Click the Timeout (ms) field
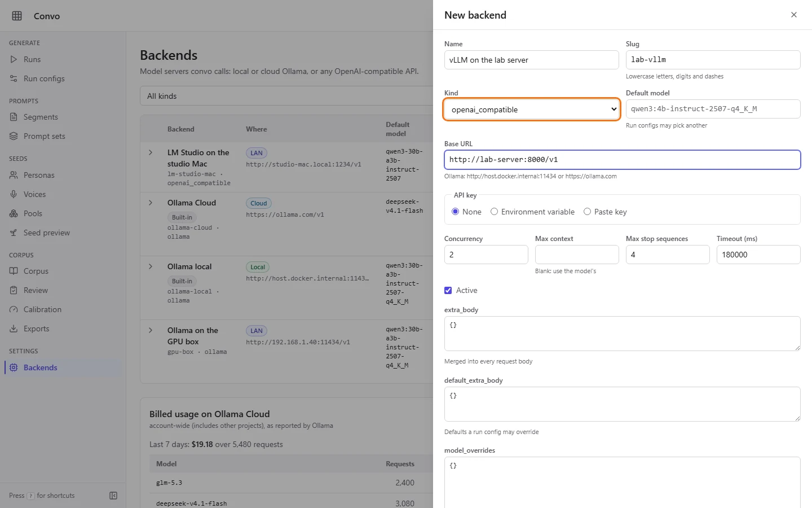The height and width of the screenshot is (508, 812). click(x=758, y=255)
